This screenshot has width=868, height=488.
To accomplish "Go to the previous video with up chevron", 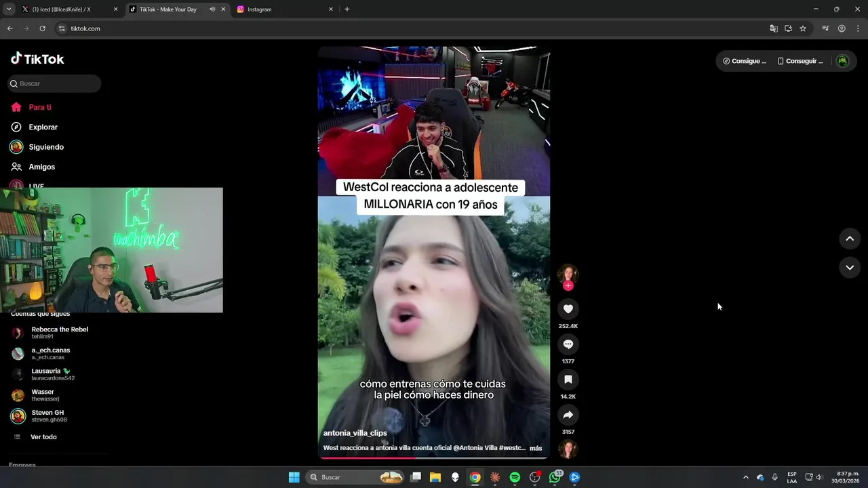I will pos(850,239).
